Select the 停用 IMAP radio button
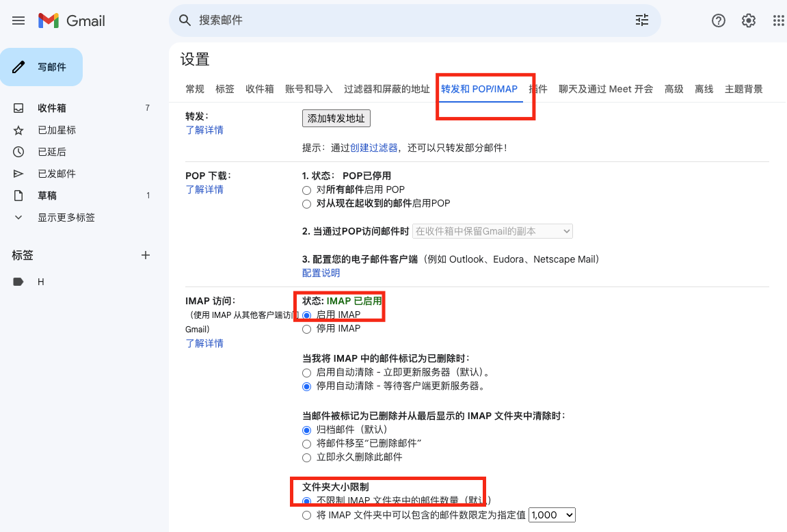The height and width of the screenshot is (532, 787). (x=307, y=329)
